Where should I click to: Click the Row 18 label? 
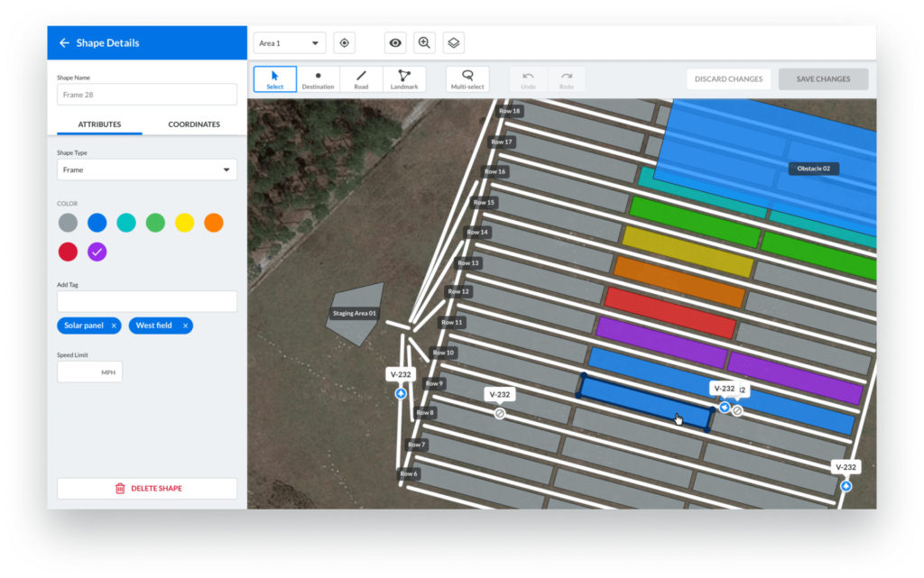point(510,111)
